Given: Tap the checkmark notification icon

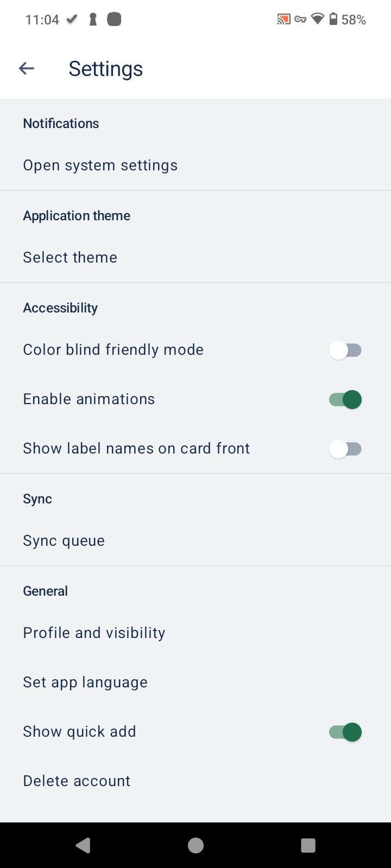Looking at the screenshot, I should pyautogui.click(x=71, y=20).
